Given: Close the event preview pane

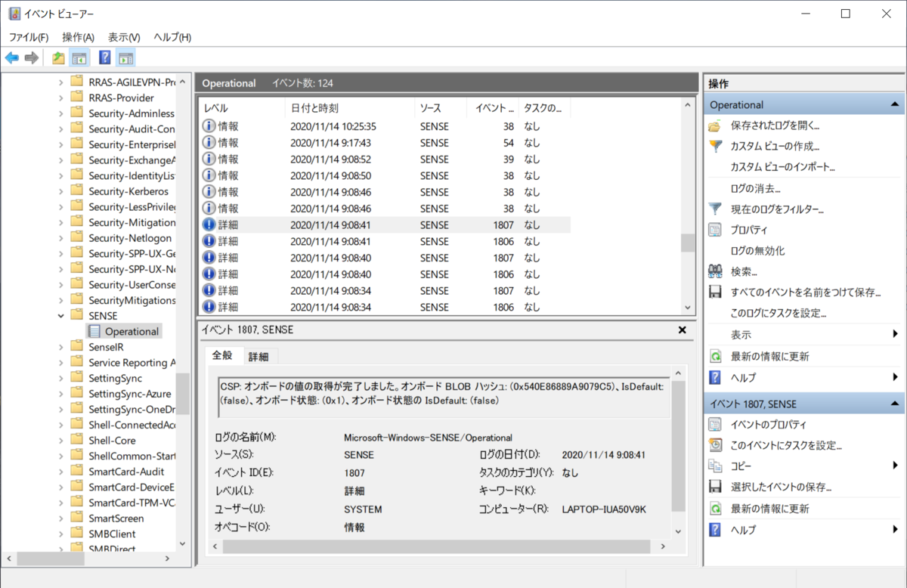Looking at the screenshot, I should coord(682,330).
